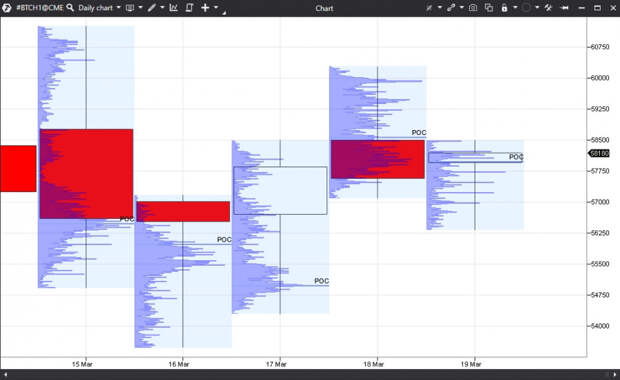Click the 55500 price axis label

pyautogui.click(x=600, y=264)
